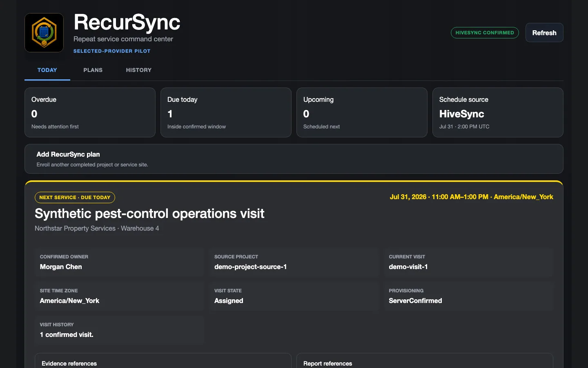Select the Overdue summary card
Viewport: 588px width, 368px height.
pos(90,112)
